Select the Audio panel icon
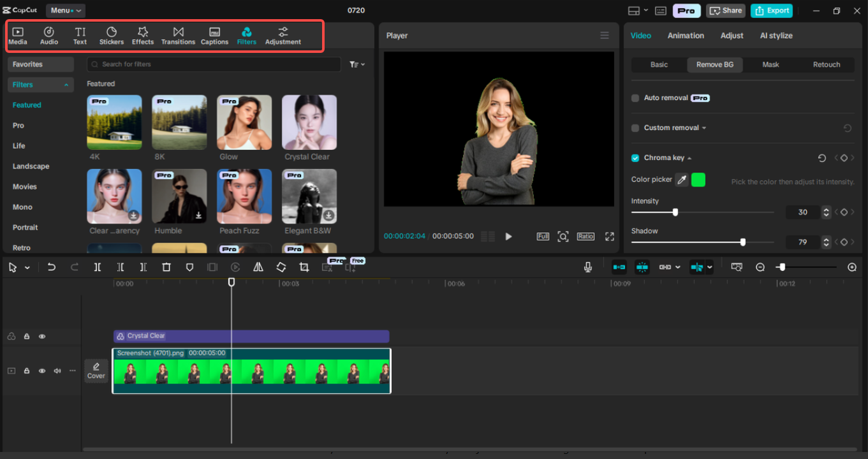Image resolution: width=868 pixels, height=459 pixels. tap(48, 35)
